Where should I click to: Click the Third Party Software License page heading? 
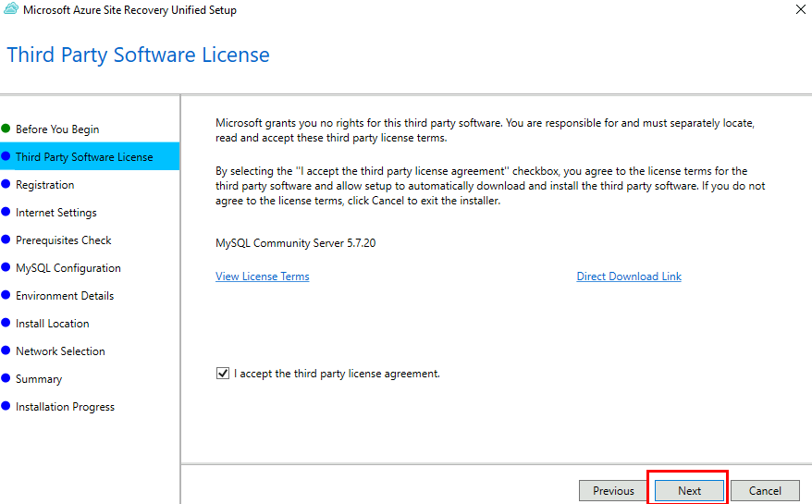pyautogui.click(x=138, y=55)
